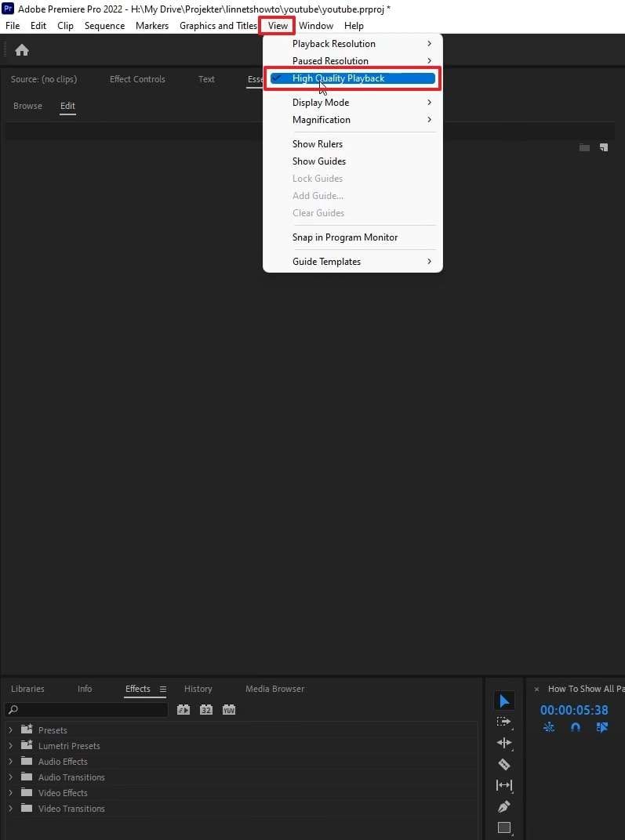625x840 pixels.
Task: Uncheck High Quality Playback
Action: coord(353,78)
